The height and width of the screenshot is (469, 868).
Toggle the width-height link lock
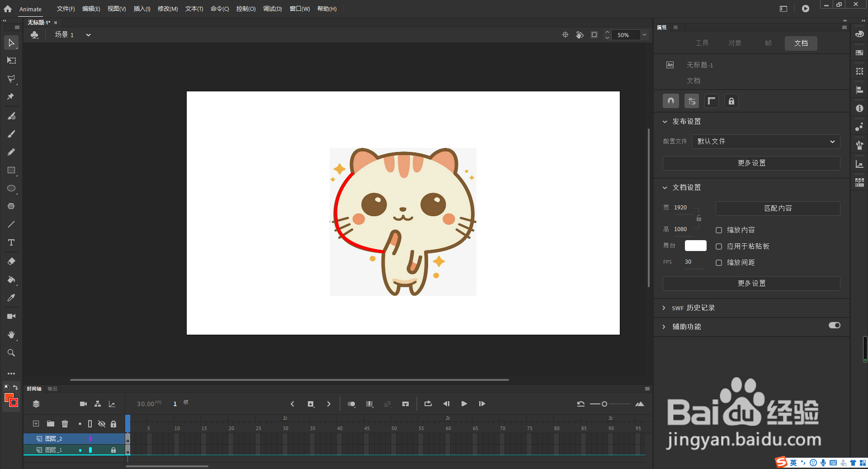click(699, 218)
